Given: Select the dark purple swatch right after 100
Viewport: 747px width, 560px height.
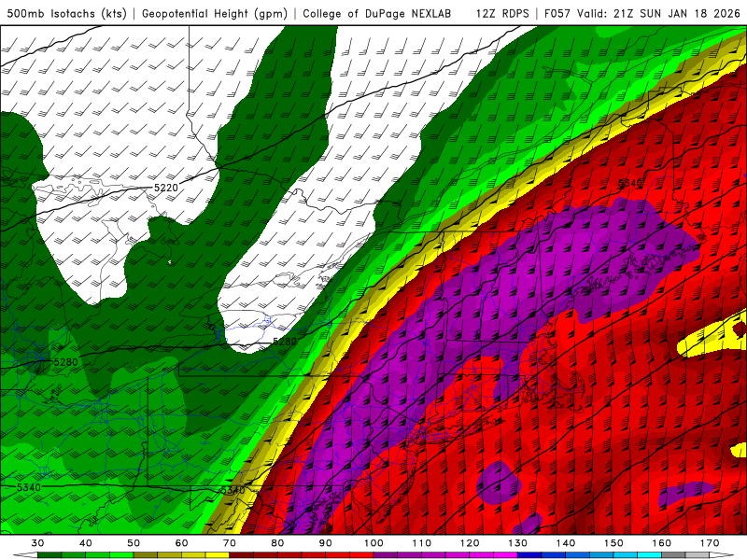Looking at the screenshot, I should click(386, 555).
